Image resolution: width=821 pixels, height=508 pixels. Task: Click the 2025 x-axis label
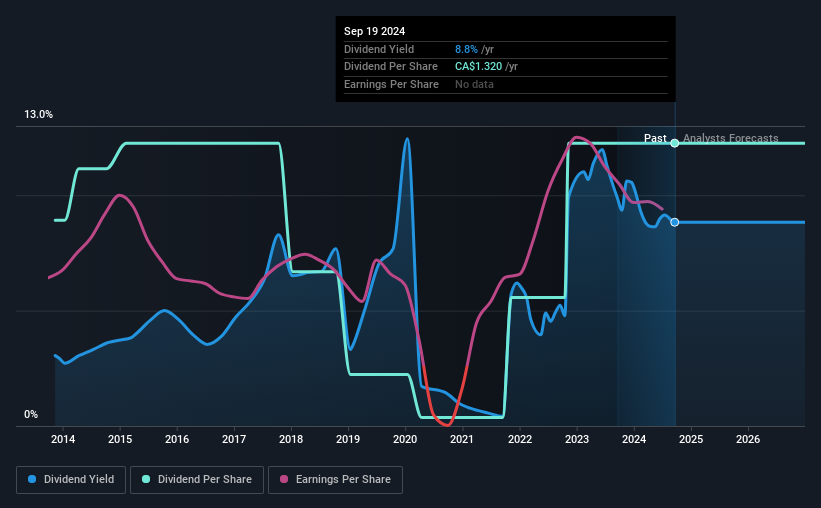point(691,439)
